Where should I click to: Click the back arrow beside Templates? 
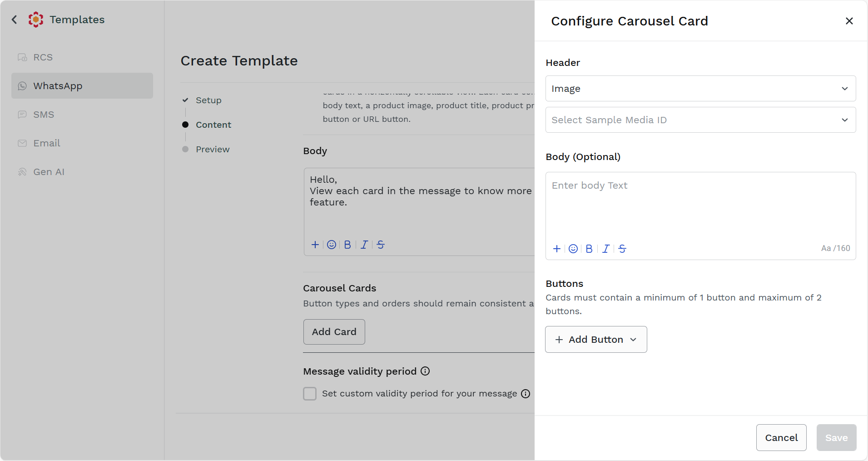15,20
